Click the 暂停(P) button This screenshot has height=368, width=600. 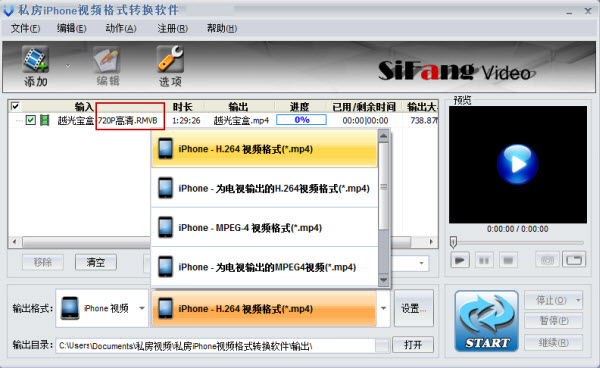553,321
